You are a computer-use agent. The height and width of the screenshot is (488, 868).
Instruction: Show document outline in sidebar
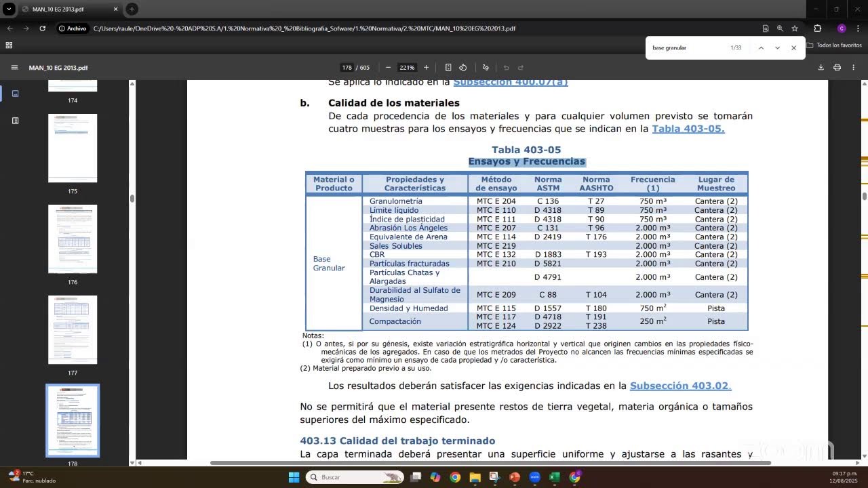point(15,121)
